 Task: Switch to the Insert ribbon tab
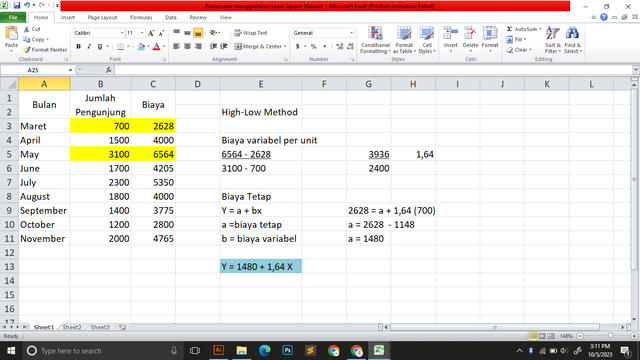click(68, 18)
